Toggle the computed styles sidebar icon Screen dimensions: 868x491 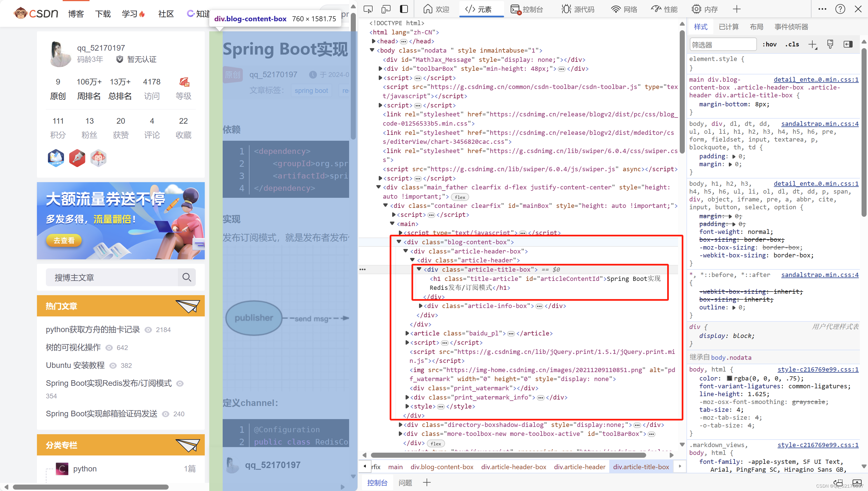coord(848,44)
